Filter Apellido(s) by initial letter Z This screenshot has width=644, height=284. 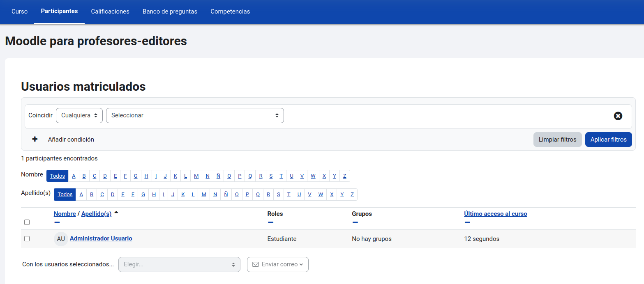pos(352,195)
